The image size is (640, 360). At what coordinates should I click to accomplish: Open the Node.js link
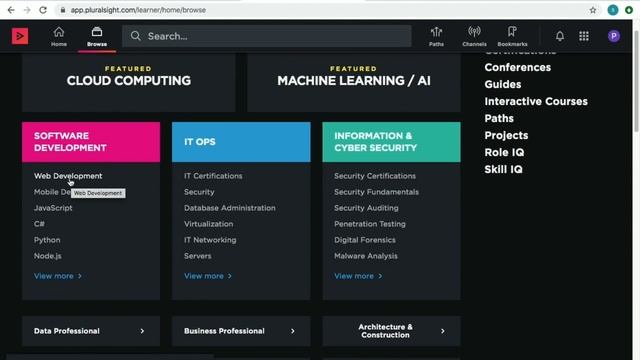48,256
